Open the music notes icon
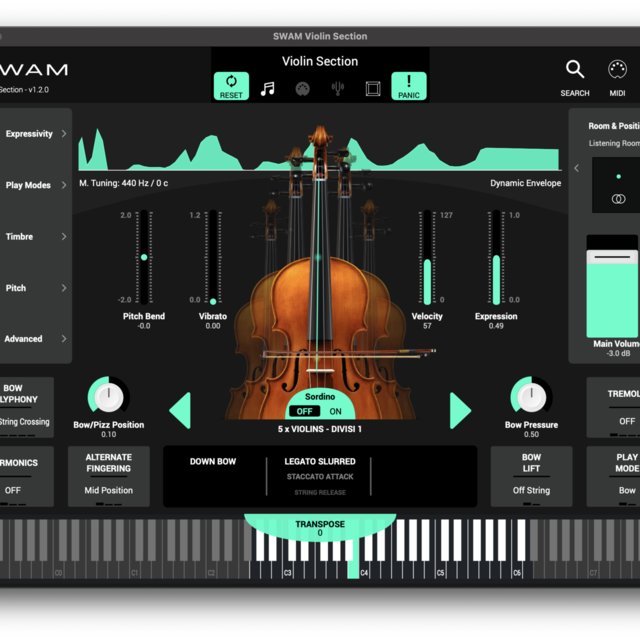 268,89
